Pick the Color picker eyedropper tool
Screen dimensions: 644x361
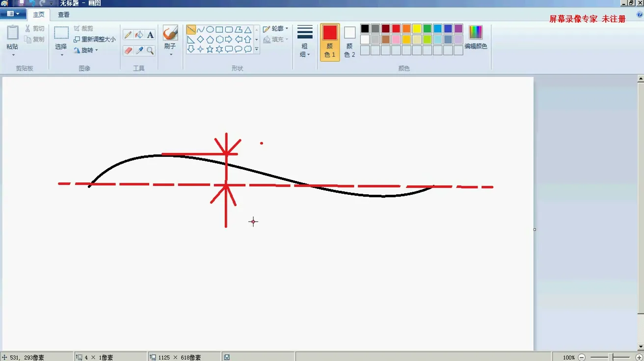pyautogui.click(x=139, y=51)
